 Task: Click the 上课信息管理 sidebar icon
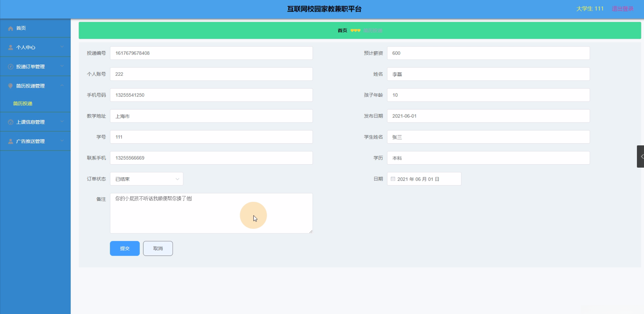[x=10, y=122]
